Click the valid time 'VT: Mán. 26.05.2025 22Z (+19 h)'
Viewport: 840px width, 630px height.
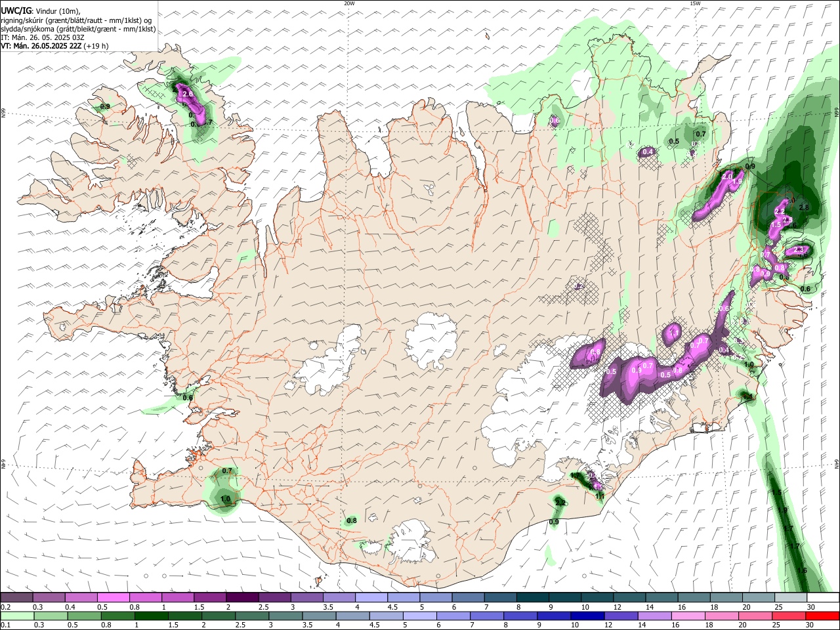54,46
